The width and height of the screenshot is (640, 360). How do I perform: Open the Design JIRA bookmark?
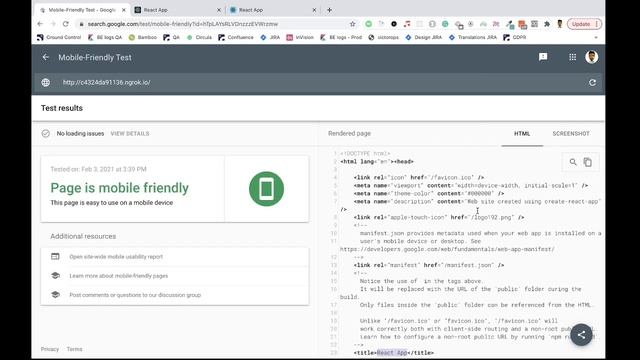tap(424, 37)
